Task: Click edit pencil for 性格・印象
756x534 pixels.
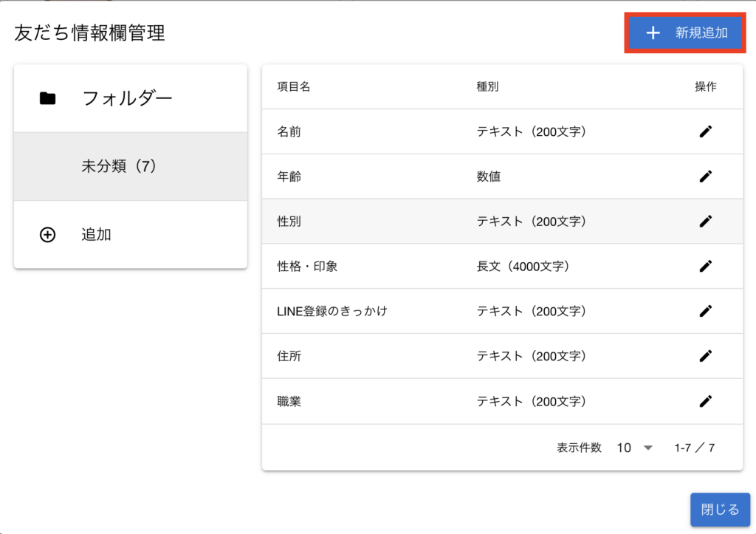Action: click(x=706, y=266)
